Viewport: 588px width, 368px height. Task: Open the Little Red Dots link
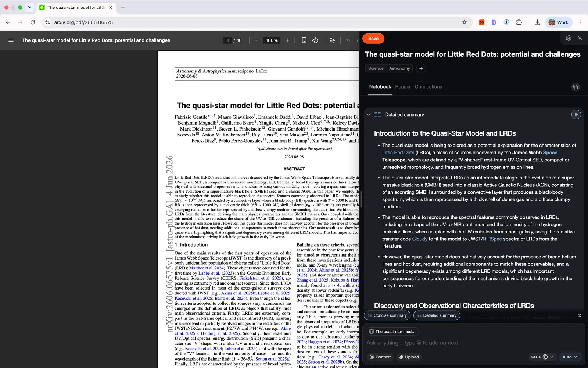pos(398,153)
